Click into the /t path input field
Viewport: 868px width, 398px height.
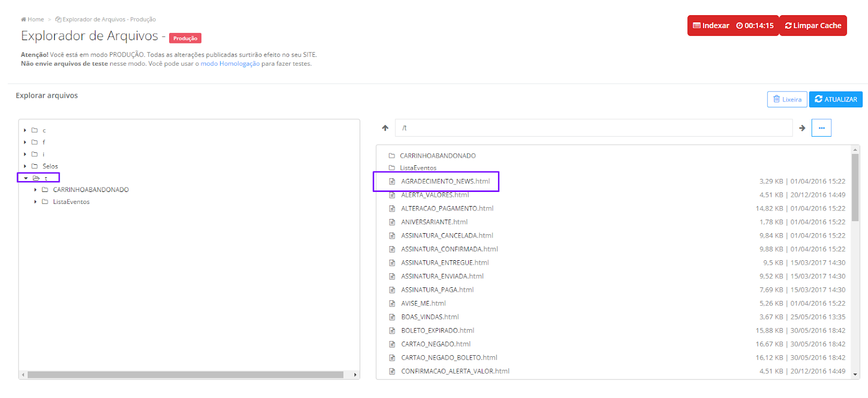[x=593, y=128]
